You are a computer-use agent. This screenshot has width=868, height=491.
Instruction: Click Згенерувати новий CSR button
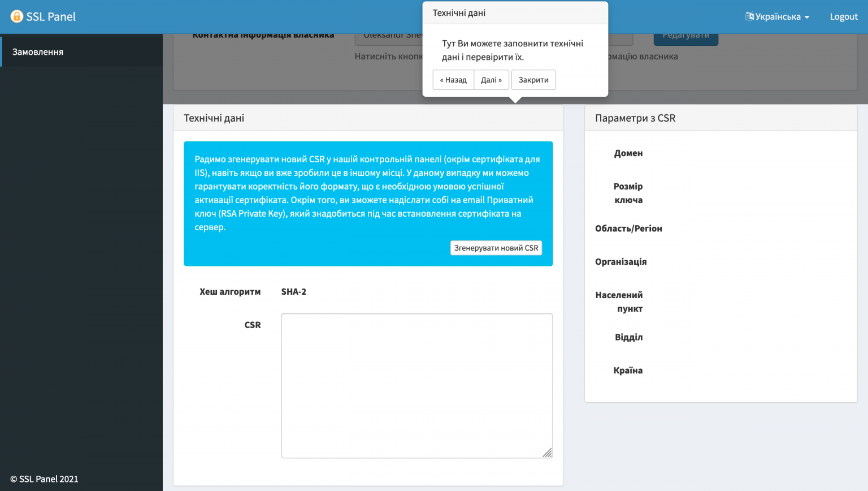tap(496, 248)
